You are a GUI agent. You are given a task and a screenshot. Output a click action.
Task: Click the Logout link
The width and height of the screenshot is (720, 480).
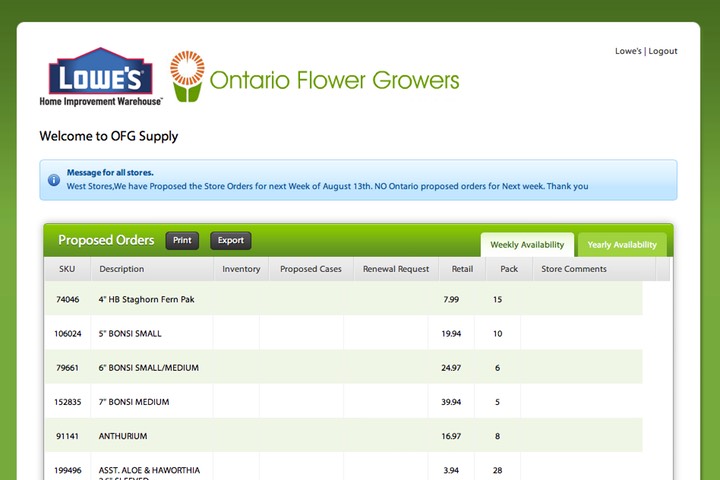click(662, 51)
